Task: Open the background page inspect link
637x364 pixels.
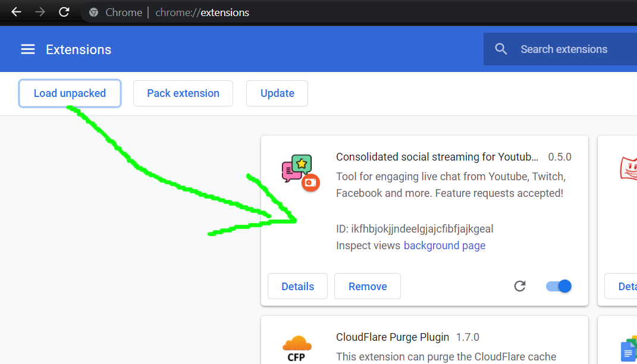Action: 444,246
